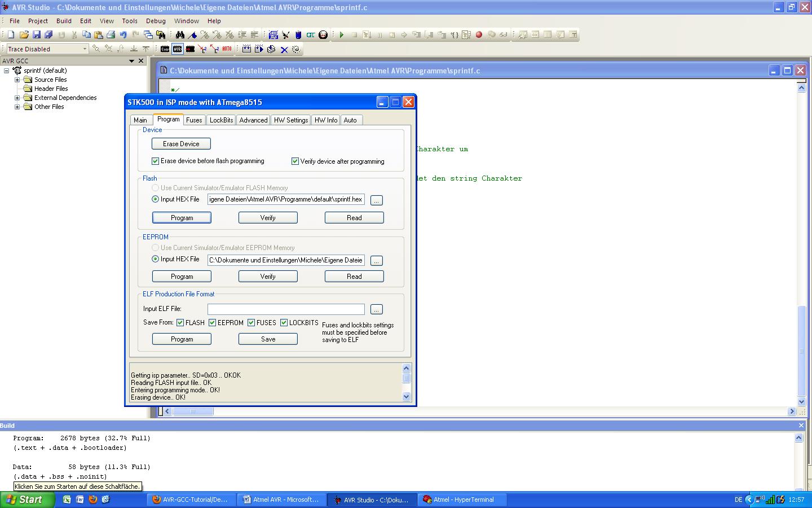Click the Erase Device button
Image resolution: width=812 pixels, height=508 pixels.
tap(181, 144)
